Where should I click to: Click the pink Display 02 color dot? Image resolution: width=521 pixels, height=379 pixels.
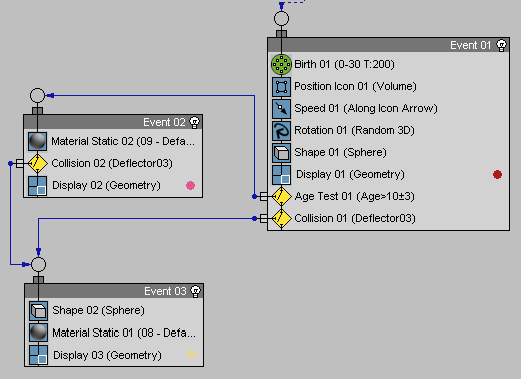click(x=190, y=185)
